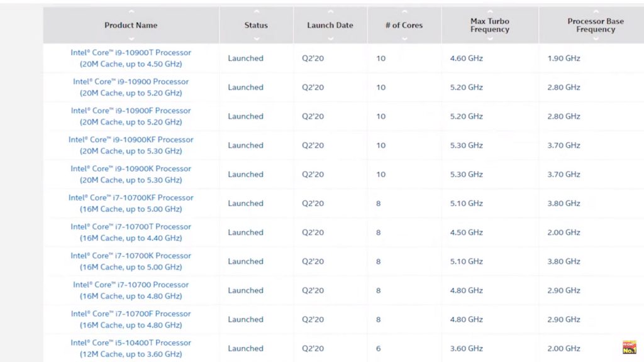The width and height of the screenshot is (644, 362).
Task: Open Intel Core i5-10400T Processor link
Action: pos(131,348)
